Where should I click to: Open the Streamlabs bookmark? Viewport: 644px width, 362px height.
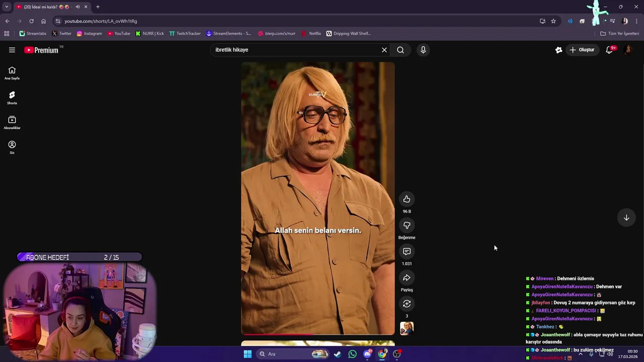pyautogui.click(x=33, y=34)
